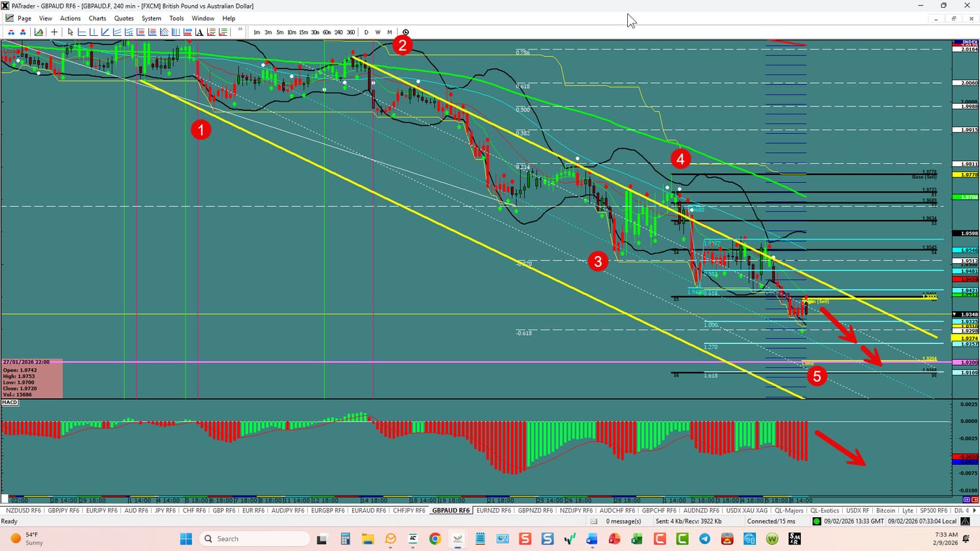
Task: Select the vertical line drawing tool
Action: pyautogui.click(x=93, y=32)
